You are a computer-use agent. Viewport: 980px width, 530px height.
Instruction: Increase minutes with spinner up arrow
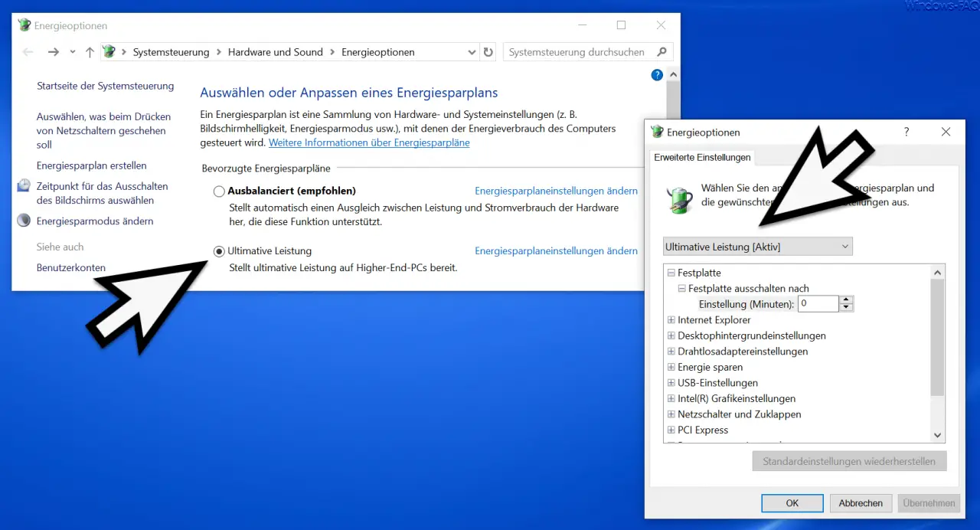coord(846,300)
